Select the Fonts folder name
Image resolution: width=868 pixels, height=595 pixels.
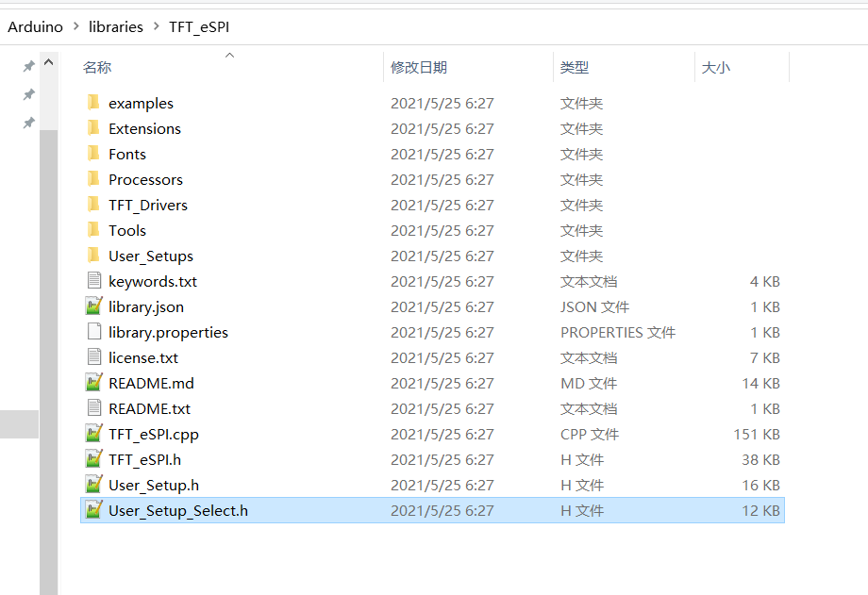point(127,154)
